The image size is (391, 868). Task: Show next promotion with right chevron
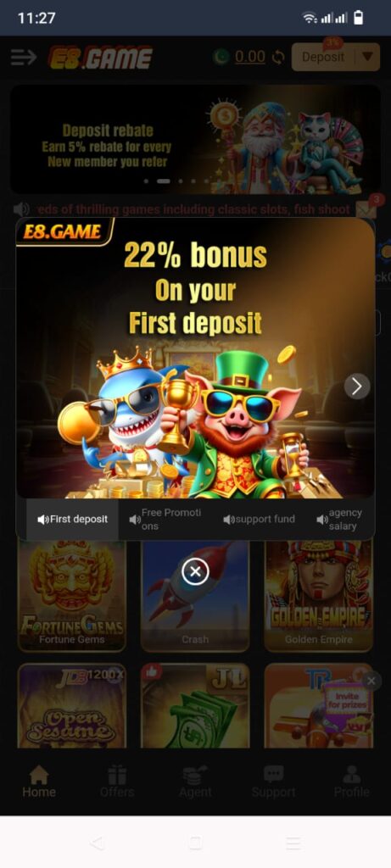(x=357, y=386)
